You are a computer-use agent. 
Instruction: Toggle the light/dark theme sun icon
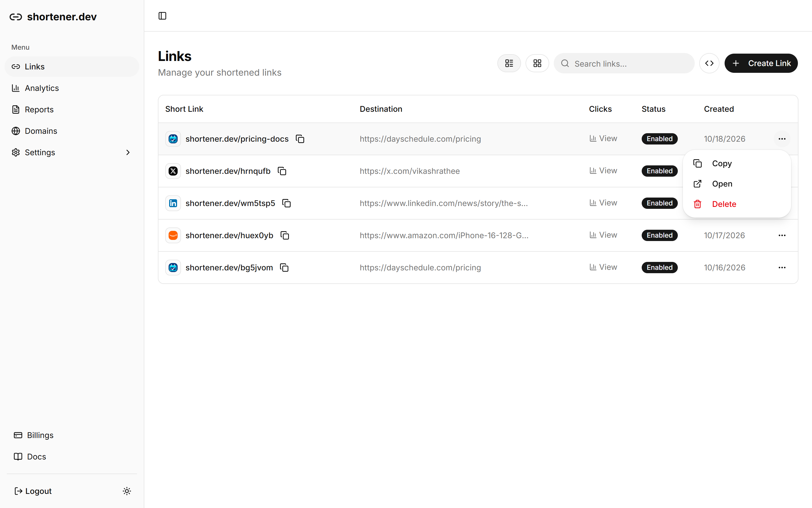tap(127, 491)
